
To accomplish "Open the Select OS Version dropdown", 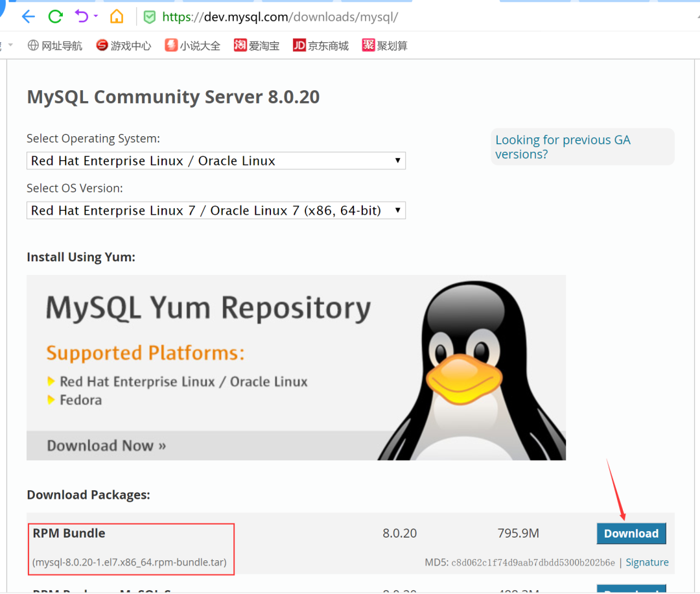I will 216,210.
